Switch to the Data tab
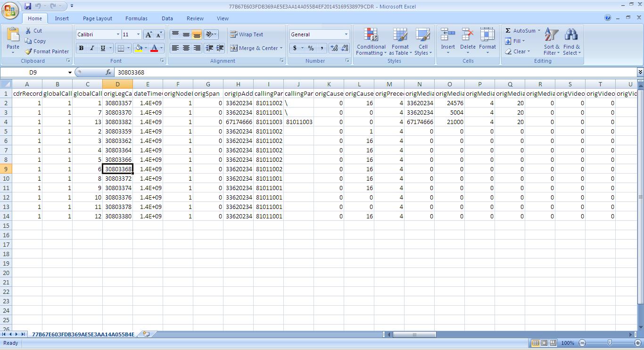Viewport: 644px width, 350px height. tap(167, 18)
